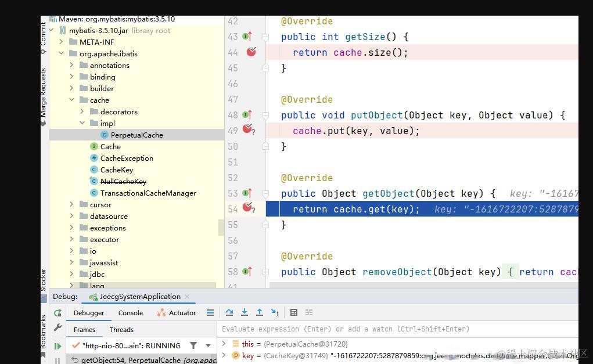Switch to the Actuator tab

click(177, 313)
